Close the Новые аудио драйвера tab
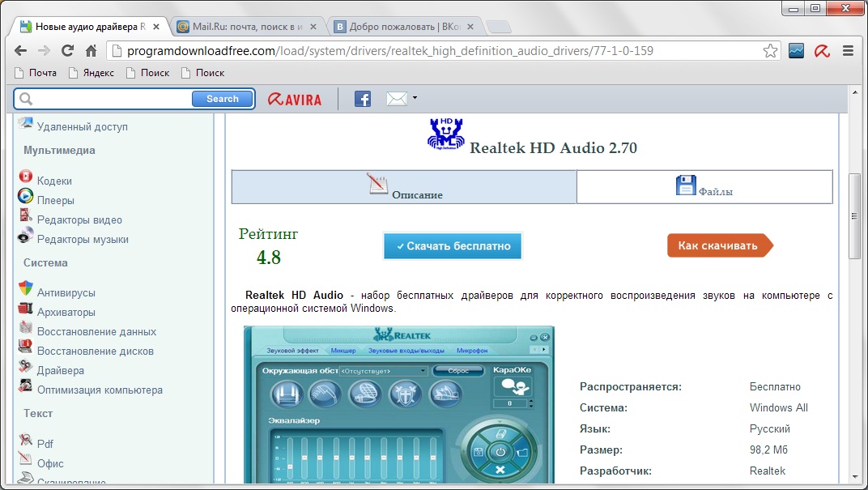This screenshot has width=868, height=490. 156,27
